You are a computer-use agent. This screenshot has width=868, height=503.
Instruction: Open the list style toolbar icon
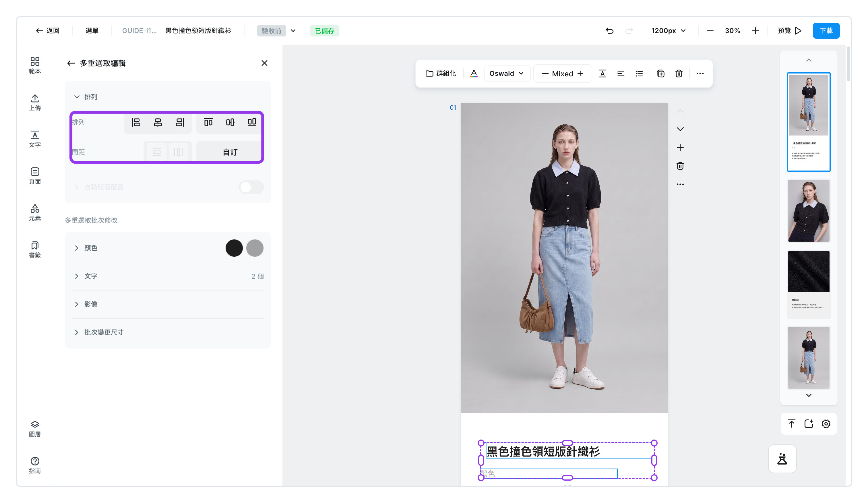(x=639, y=73)
